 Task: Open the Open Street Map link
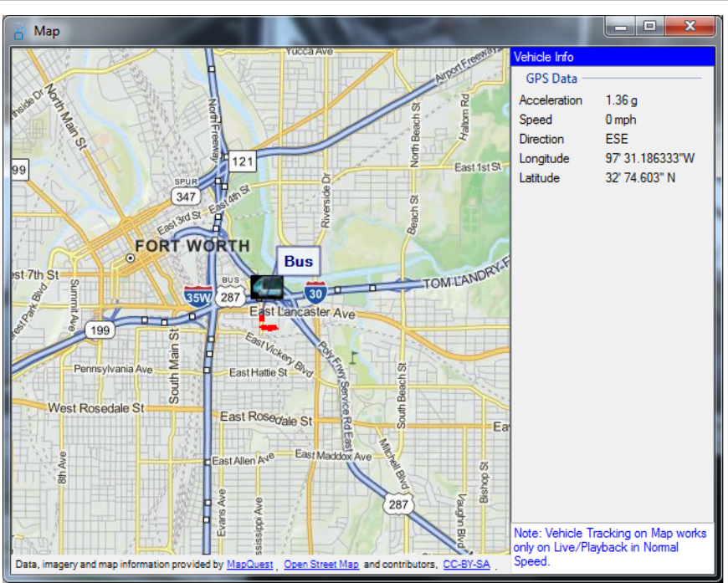[321, 565]
